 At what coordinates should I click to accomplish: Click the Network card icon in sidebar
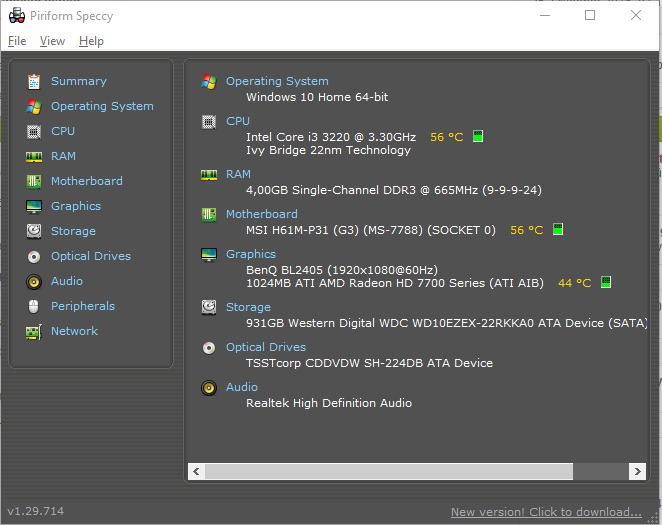pyautogui.click(x=34, y=332)
